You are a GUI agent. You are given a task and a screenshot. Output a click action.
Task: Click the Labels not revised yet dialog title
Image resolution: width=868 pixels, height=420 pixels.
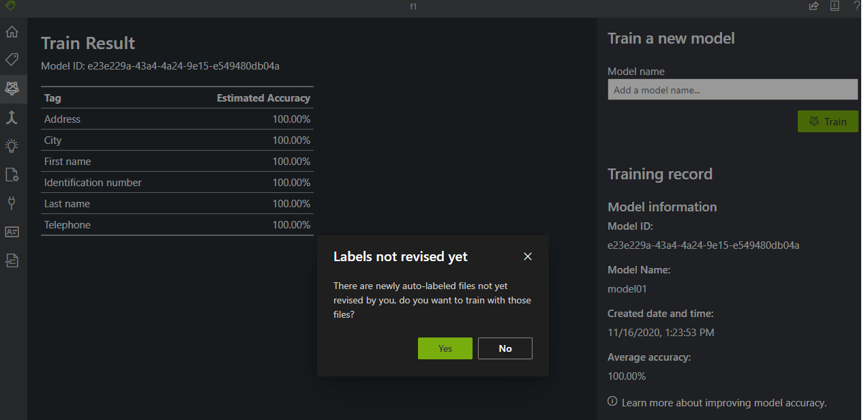pyautogui.click(x=400, y=256)
